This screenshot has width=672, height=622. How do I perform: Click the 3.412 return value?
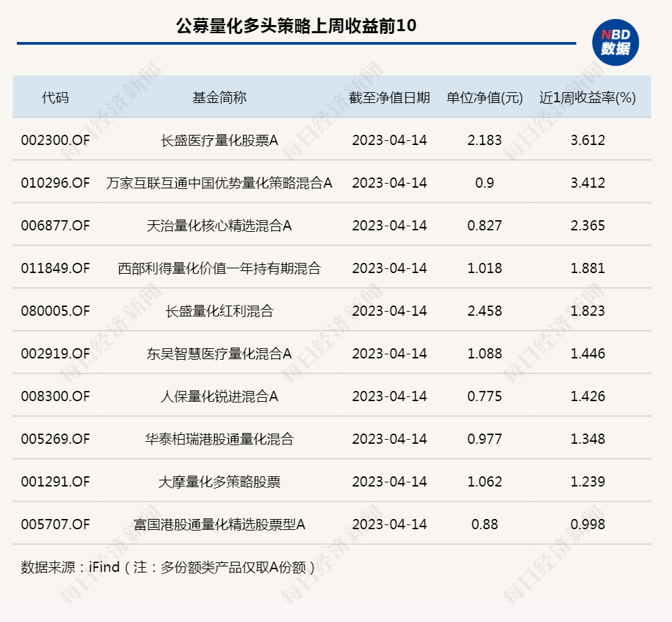point(587,183)
